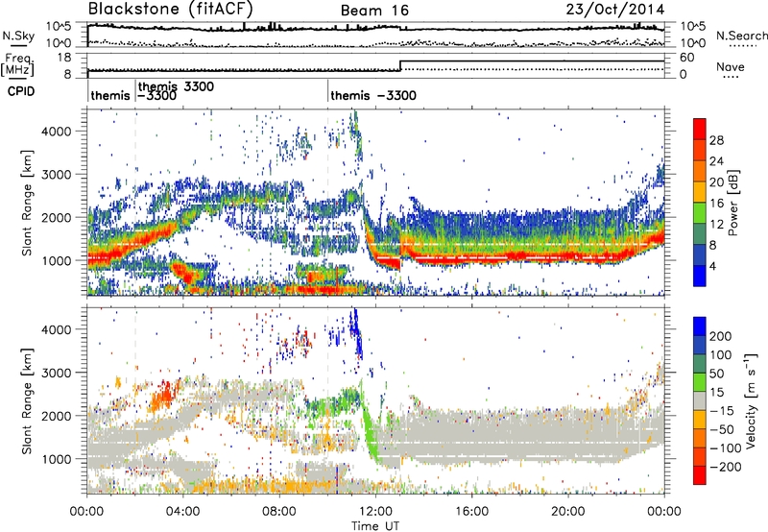The height and width of the screenshot is (532, 768).
Task: Click the 2000 tick on the velocity panel
Action: pos(57,416)
